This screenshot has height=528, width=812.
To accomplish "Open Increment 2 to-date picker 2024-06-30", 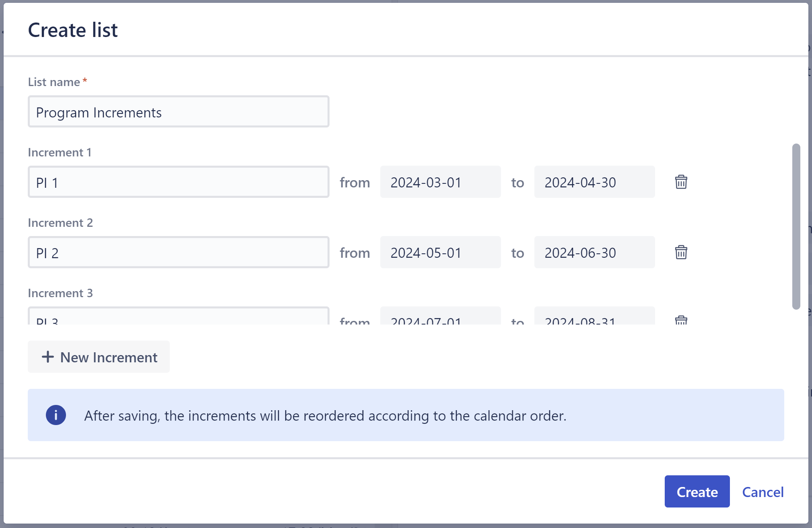I will pos(594,253).
